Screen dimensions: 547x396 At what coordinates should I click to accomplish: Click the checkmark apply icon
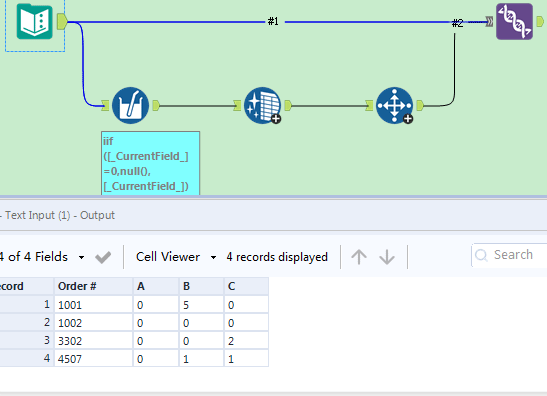(103, 257)
